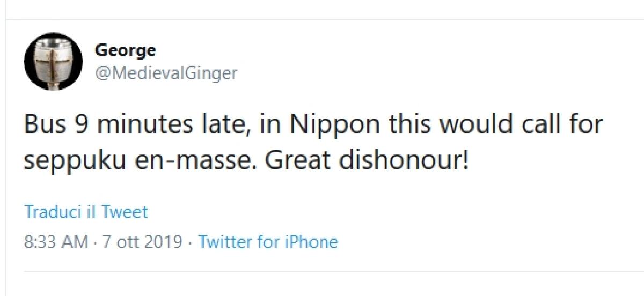Click the Traduci il Tweet link

tap(86, 212)
